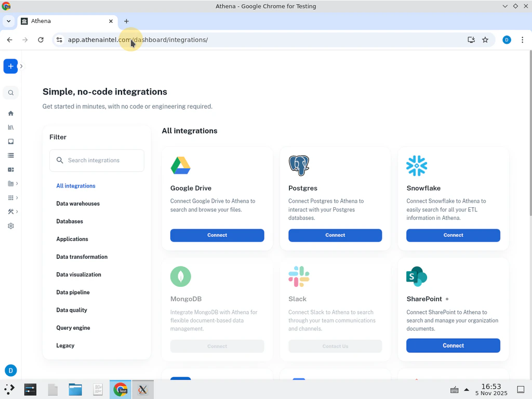Click the Postgres elephant logo
The width and height of the screenshot is (532, 399).
299,166
